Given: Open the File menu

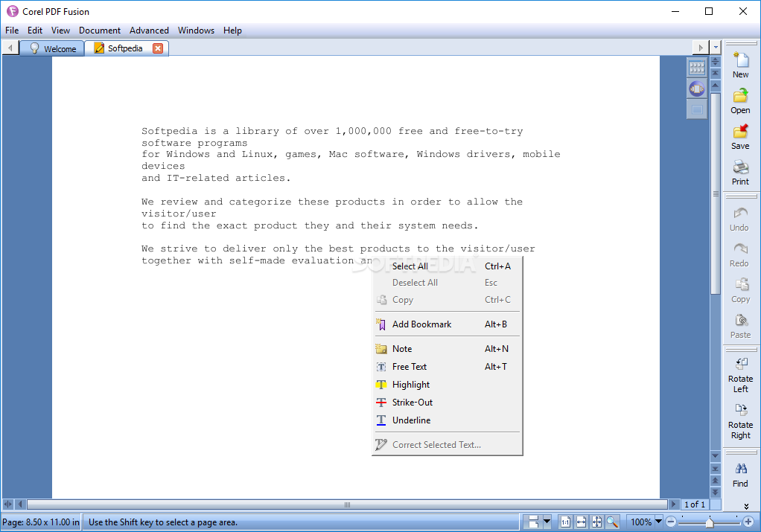Looking at the screenshot, I should 12,30.
